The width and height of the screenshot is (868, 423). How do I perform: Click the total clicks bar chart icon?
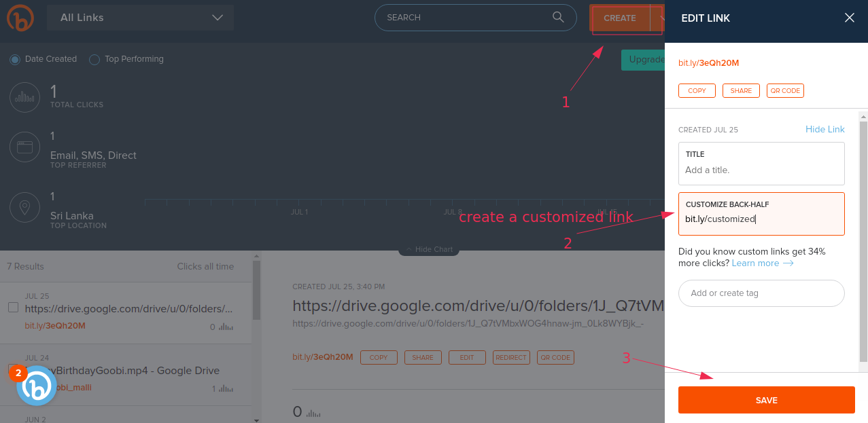[x=25, y=97]
